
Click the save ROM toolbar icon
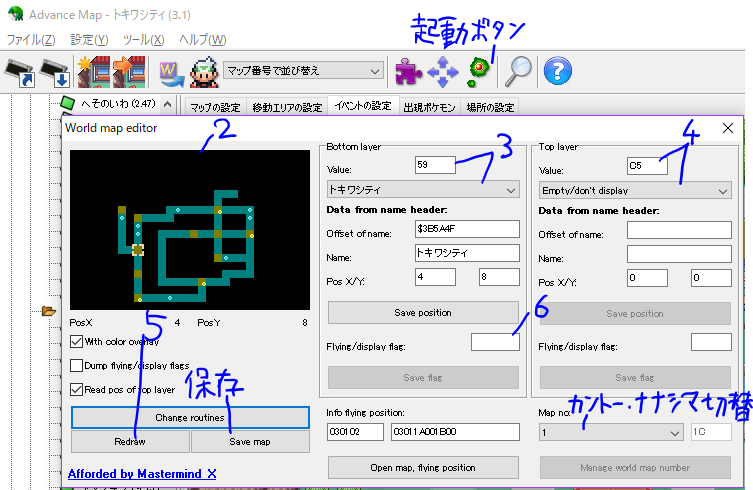coord(55,73)
